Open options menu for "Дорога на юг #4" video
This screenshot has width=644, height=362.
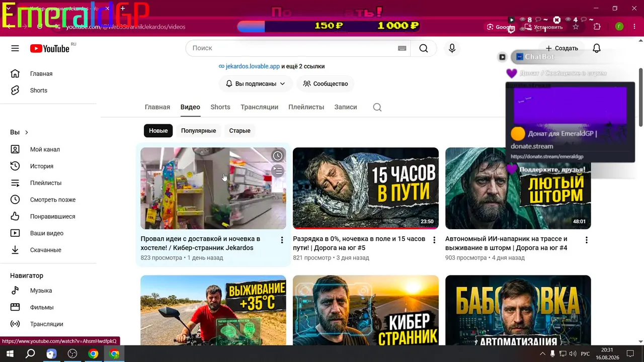point(586,240)
